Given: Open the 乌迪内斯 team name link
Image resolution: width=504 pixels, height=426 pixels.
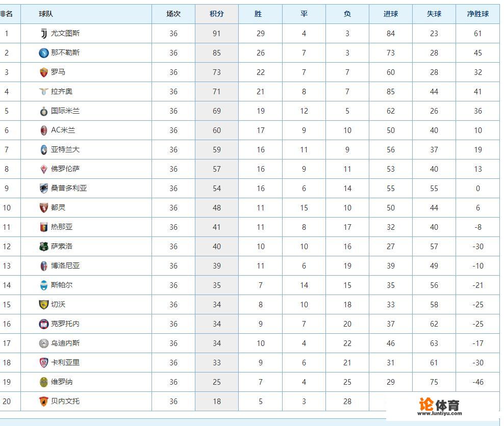Looking at the screenshot, I should 65,343.
